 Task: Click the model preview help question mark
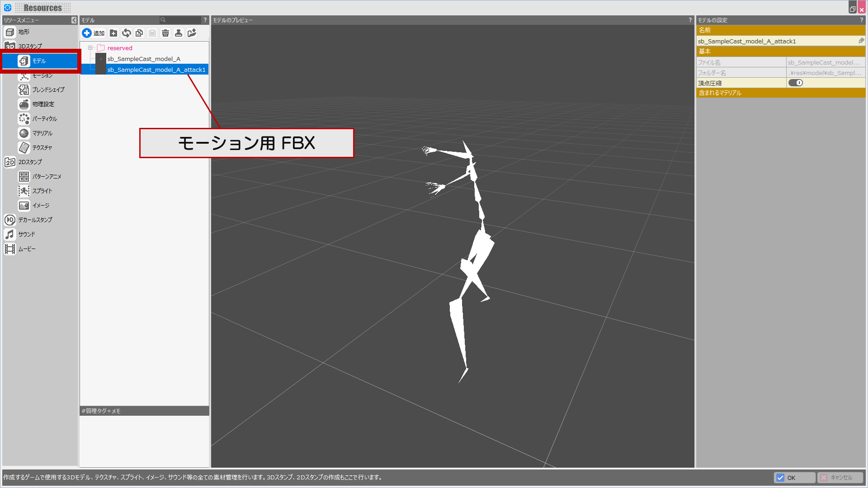pos(690,20)
